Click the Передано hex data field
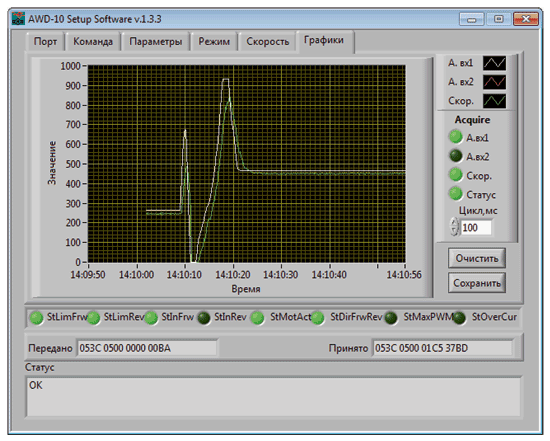The width and height of the screenshot is (550, 441). (x=147, y=348)
